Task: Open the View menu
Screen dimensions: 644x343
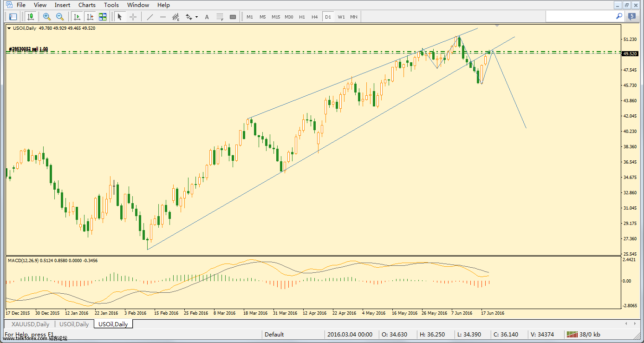Action: coord(40,5)
